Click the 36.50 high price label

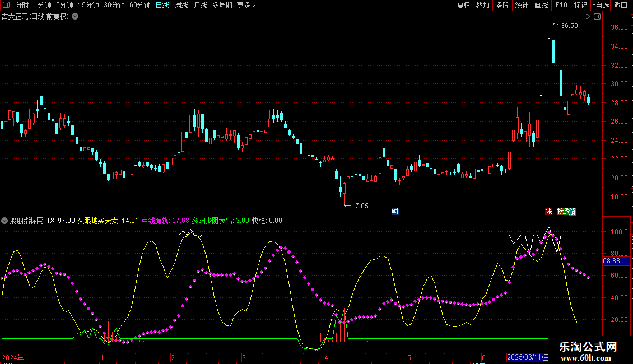click(569, 26)
